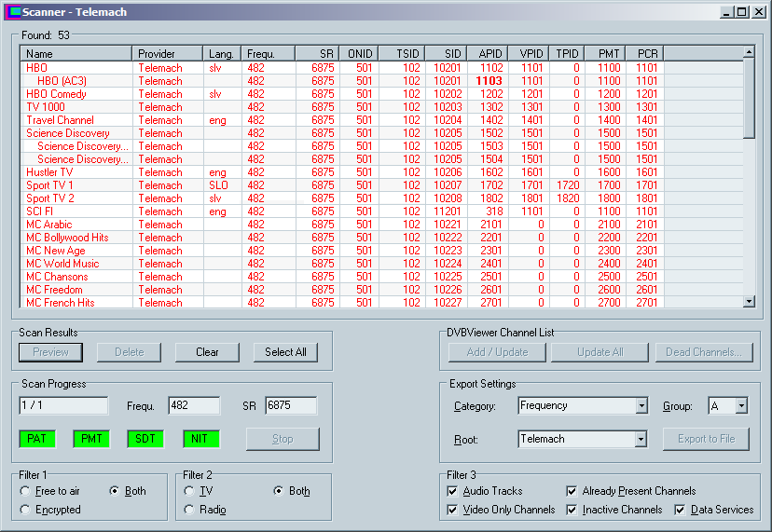The height and width of the screenshot is (532, 772).
Task: Click the channel list scroll up arrow
Action: click(749, 51)
